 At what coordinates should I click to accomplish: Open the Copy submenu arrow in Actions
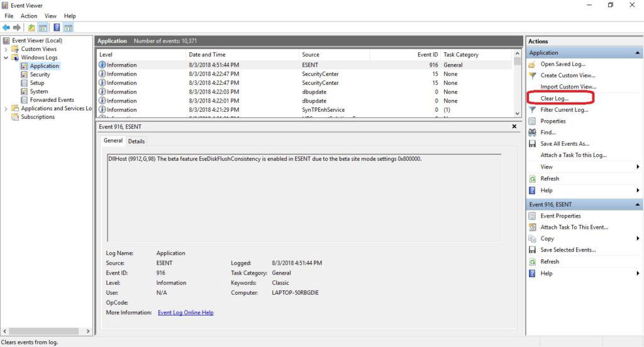(638, 239)
